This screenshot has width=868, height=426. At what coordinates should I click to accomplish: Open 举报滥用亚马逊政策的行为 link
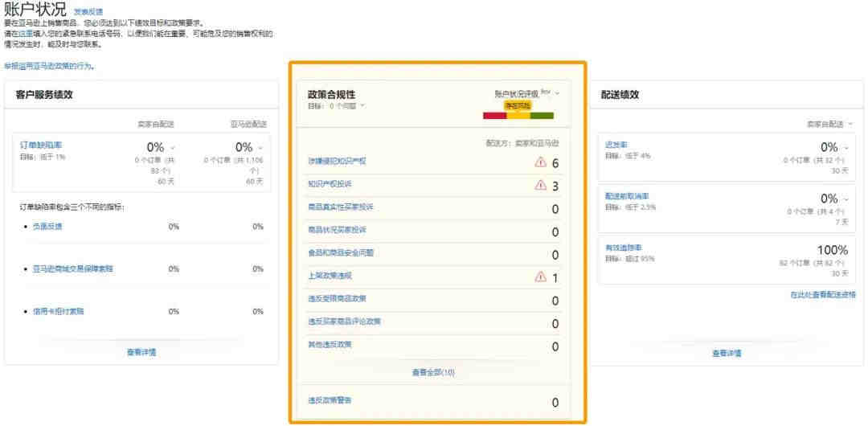click(x=48, y=66)
